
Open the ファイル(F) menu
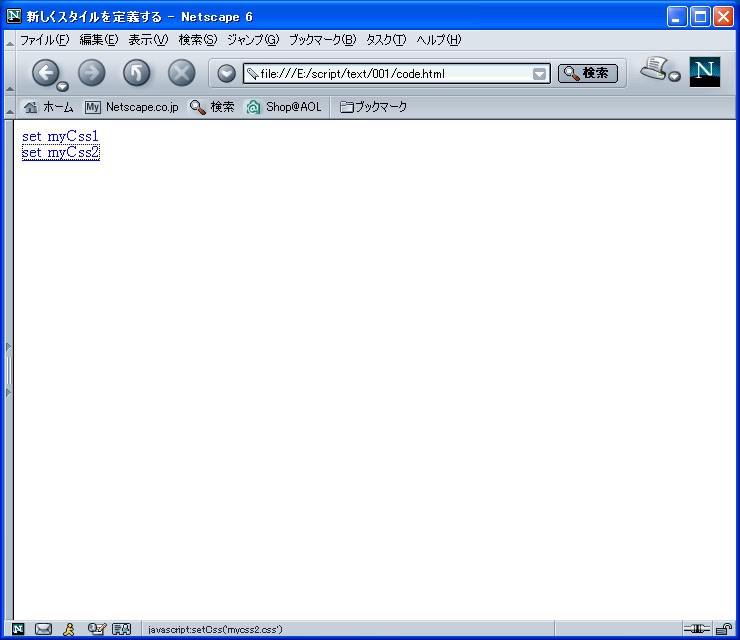click(x=44, y=40)
